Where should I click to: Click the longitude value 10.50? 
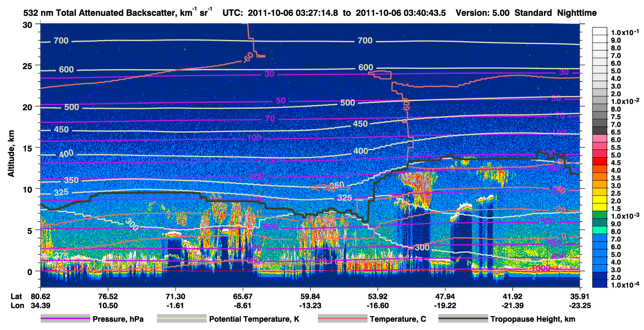[108, 305]
